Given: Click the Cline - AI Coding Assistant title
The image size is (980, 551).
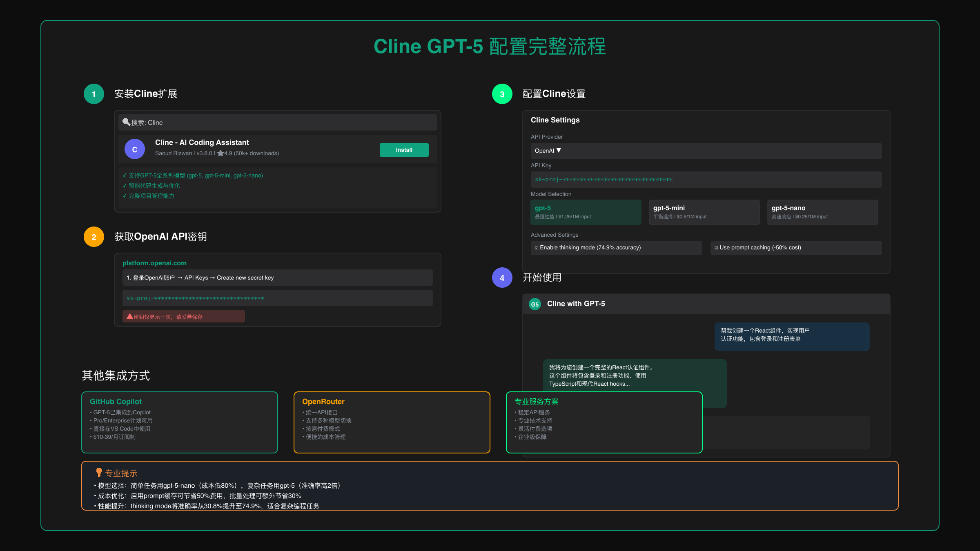Looking at the screenshot, I should (202, 142).
